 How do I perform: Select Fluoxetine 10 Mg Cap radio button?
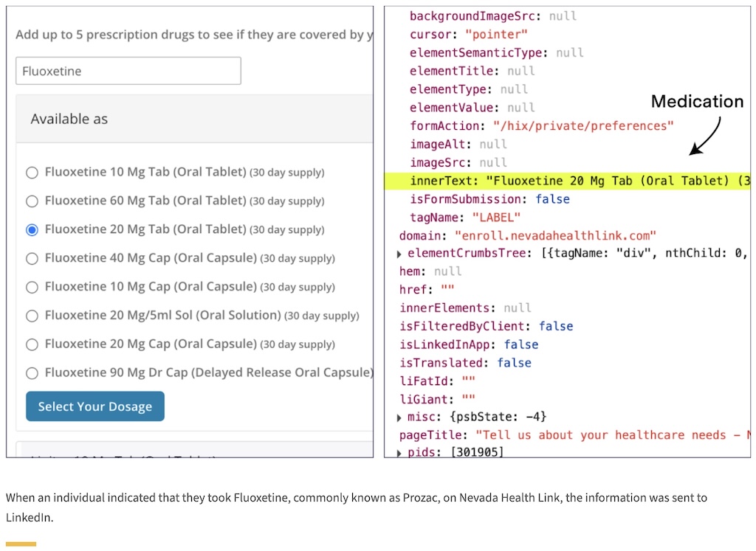pyautogui.click(x=32, y=287)
